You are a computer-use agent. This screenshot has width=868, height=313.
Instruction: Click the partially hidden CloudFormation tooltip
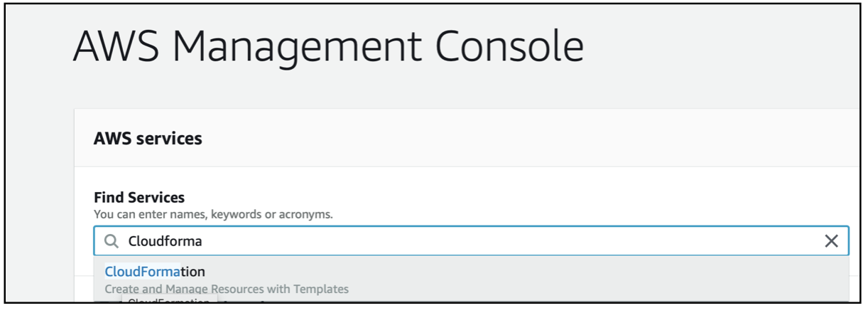click(x=169, y=301)
